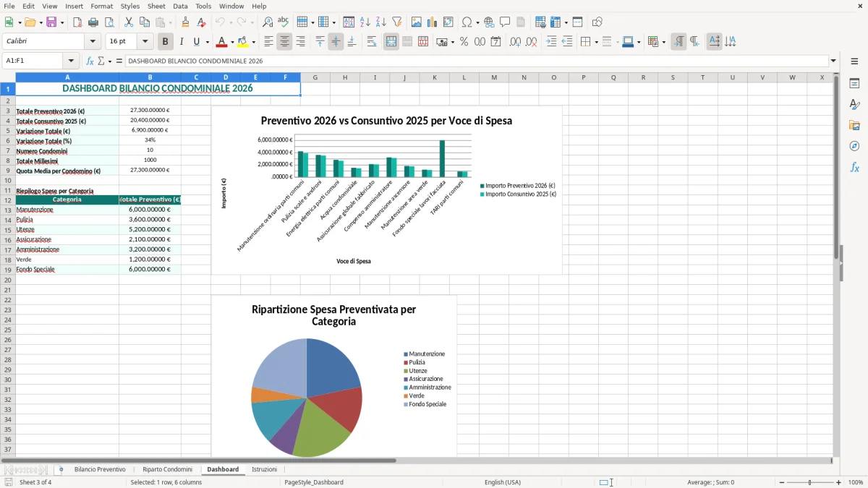Viewport: 868px width, 488px height.
Task: Open the Font Size dropdown arrow
Action: 145,42
